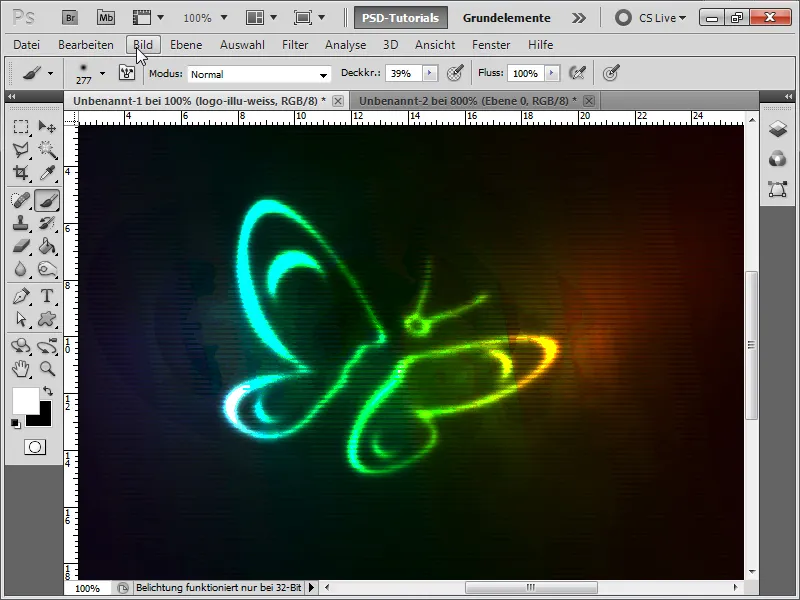Viewport: 800px width, 600px height.
Task: Open the Datei menu
Action: coord(27,45)
